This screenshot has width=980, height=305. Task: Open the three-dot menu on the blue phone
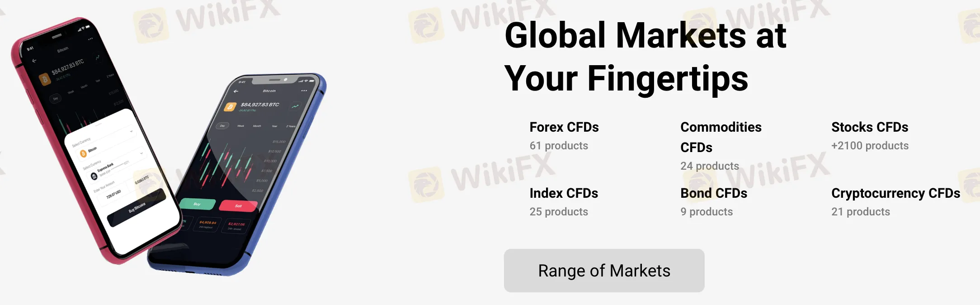(x=304, y=91)
